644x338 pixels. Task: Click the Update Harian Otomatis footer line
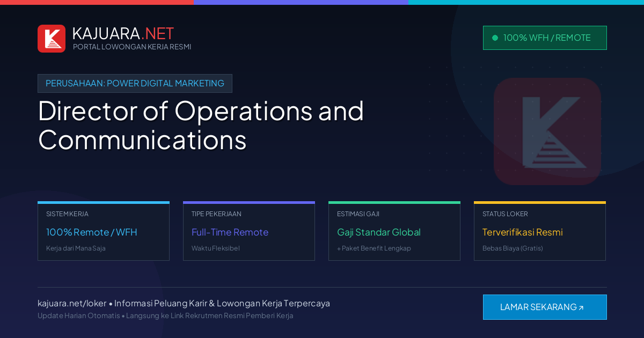165,315
